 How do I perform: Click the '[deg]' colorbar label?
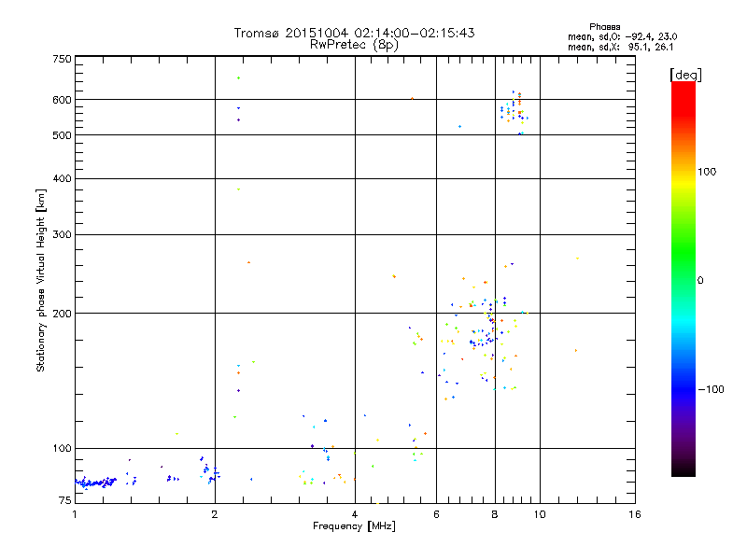click(685, 75)
